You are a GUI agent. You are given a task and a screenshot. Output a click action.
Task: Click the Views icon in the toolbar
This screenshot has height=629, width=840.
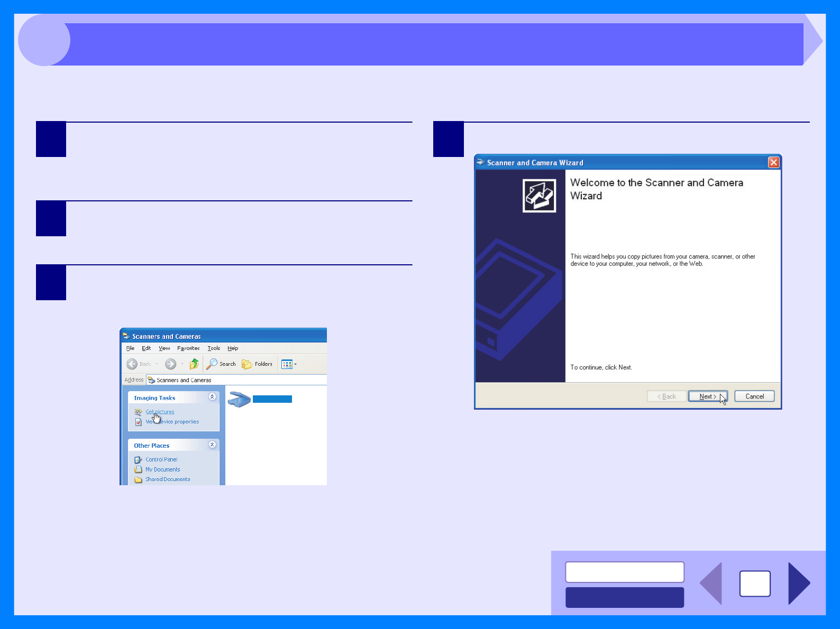(x=287, y=364)
